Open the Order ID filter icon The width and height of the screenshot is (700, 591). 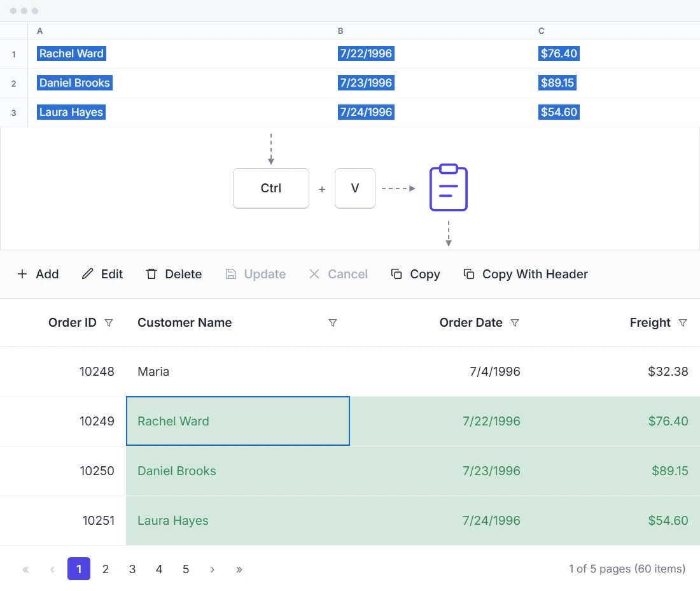tap(109, 322)
